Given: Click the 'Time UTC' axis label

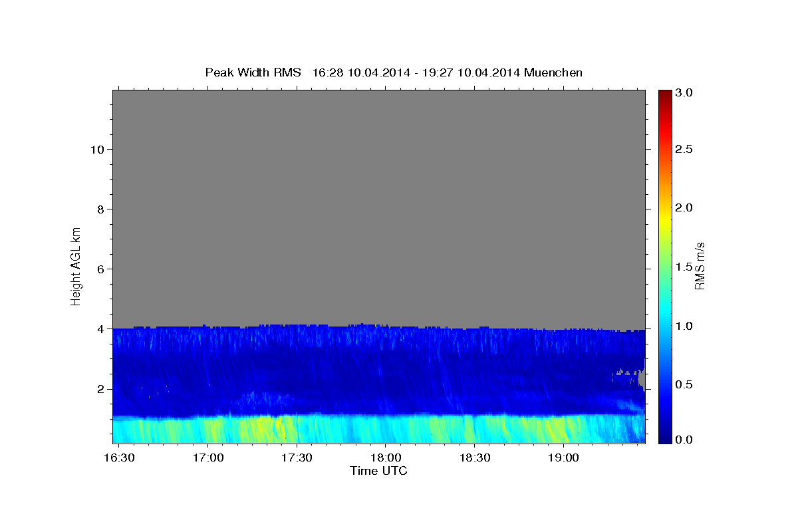Looking at the screenshot, I should tap(378, 471).
